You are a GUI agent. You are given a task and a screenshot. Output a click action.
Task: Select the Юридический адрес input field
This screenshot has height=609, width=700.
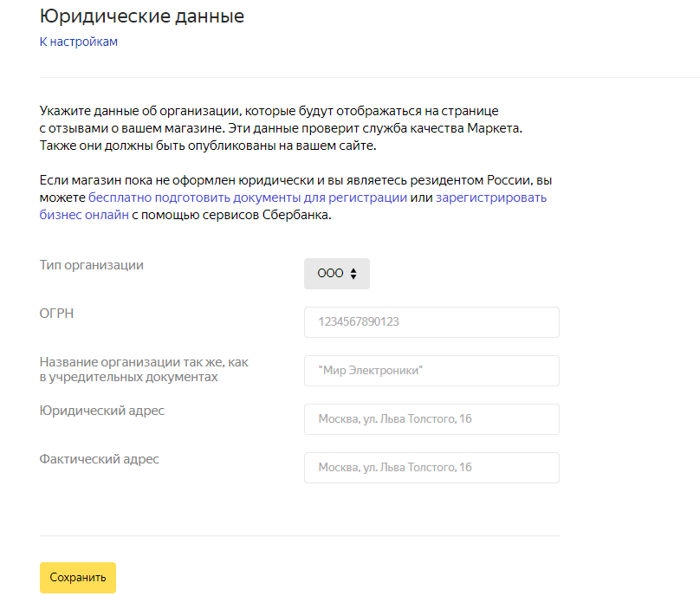click(x=431, y=419)
